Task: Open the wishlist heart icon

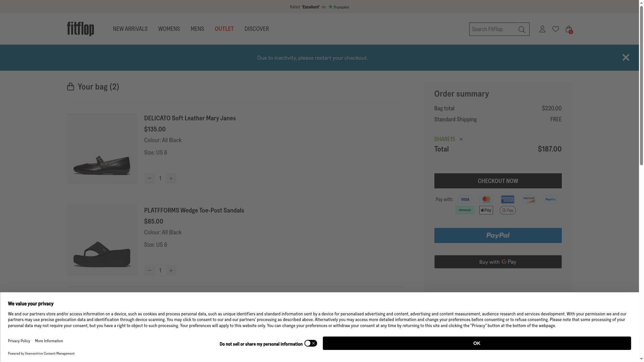Action: (555, 29)
